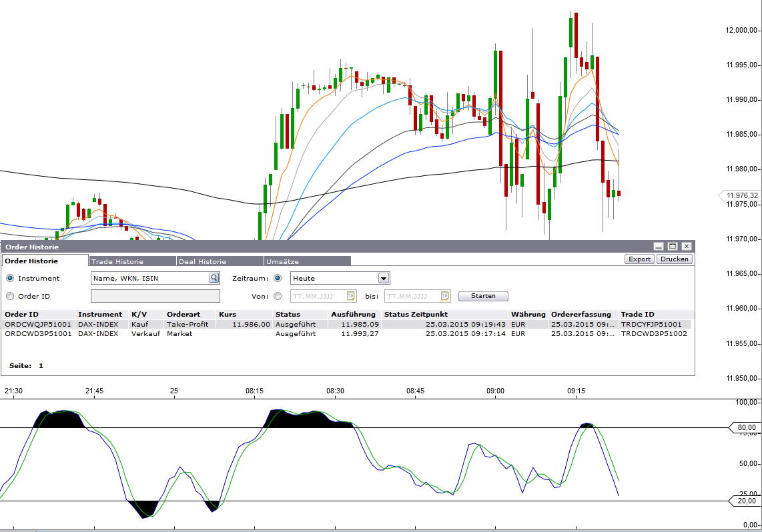
Task: Click the current price marker 11.976,32
Action: [739, 195]
